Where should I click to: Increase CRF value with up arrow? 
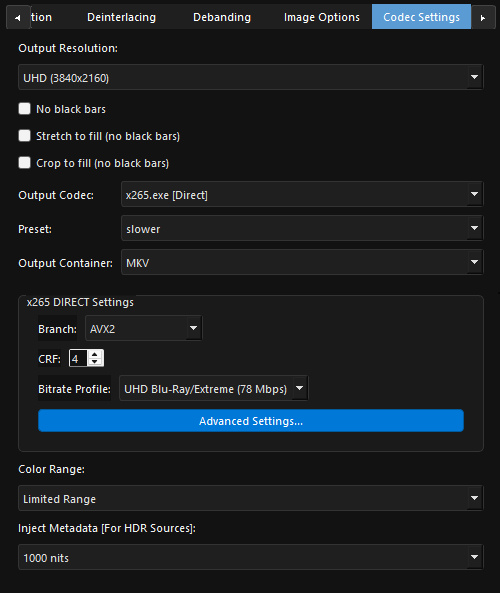pos(95,354)
